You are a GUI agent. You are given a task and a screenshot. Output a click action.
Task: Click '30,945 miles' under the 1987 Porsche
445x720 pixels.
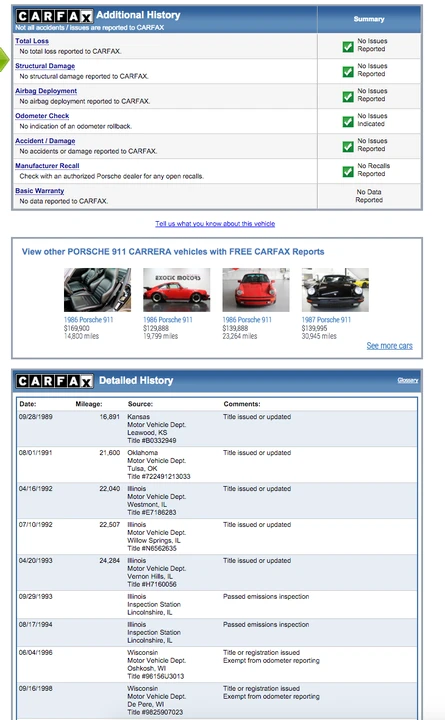tap(319, 336)
